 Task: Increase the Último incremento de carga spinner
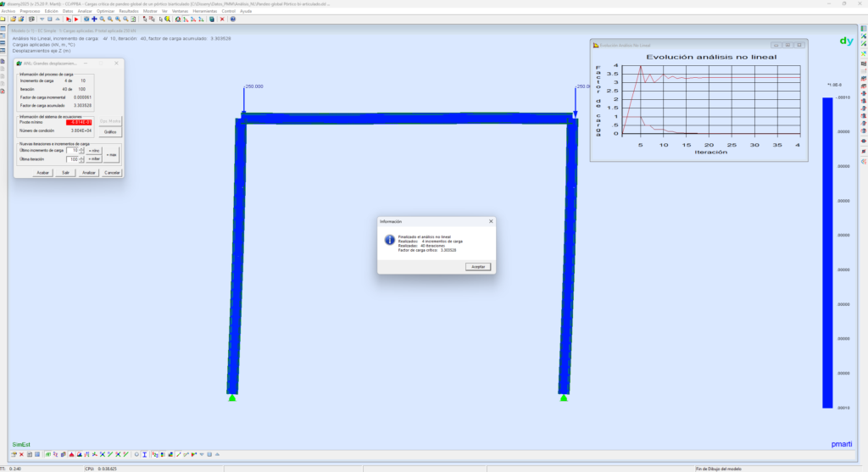tap(82, 148)
